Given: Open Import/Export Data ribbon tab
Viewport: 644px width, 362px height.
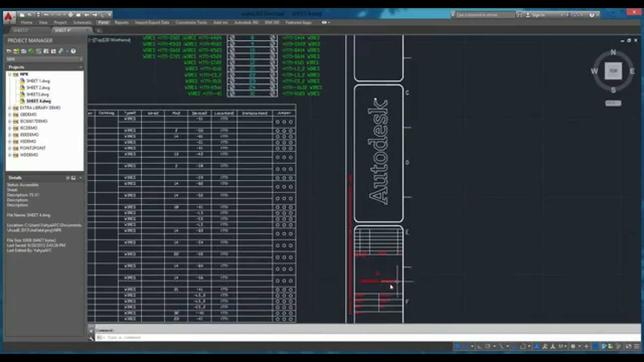Looking at the screenshot, I should tap(152, 23).
